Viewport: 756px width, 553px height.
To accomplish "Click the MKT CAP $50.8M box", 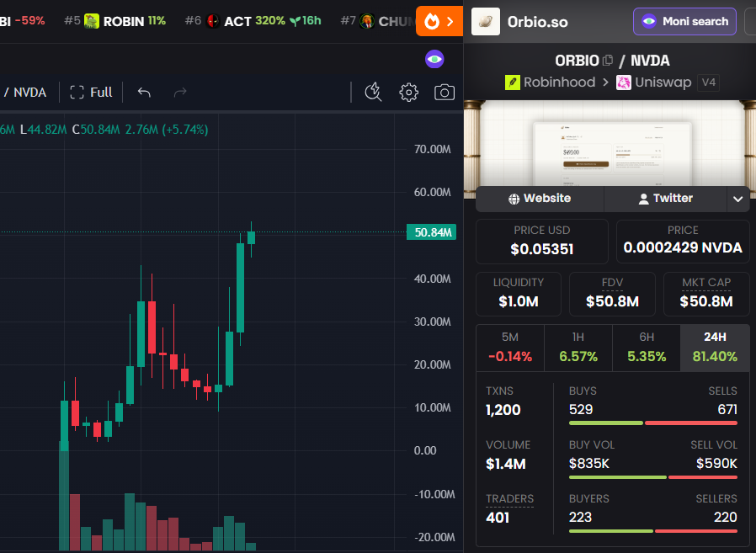I will point(706,294).
